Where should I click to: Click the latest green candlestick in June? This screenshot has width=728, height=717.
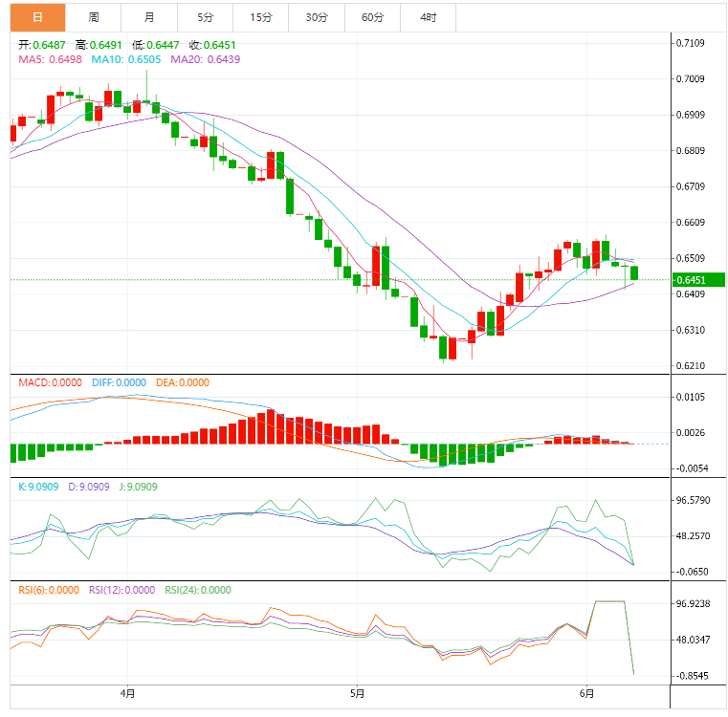[634, 272]
